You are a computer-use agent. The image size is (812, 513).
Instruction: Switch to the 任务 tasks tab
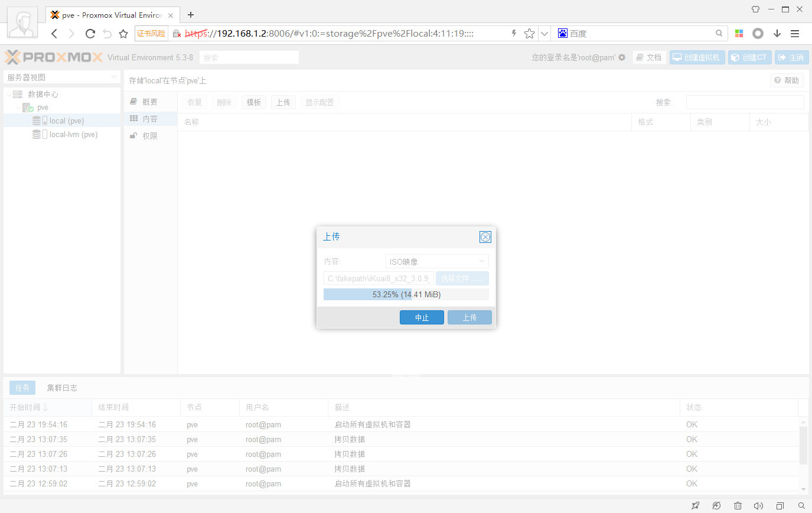coord(22,388)
